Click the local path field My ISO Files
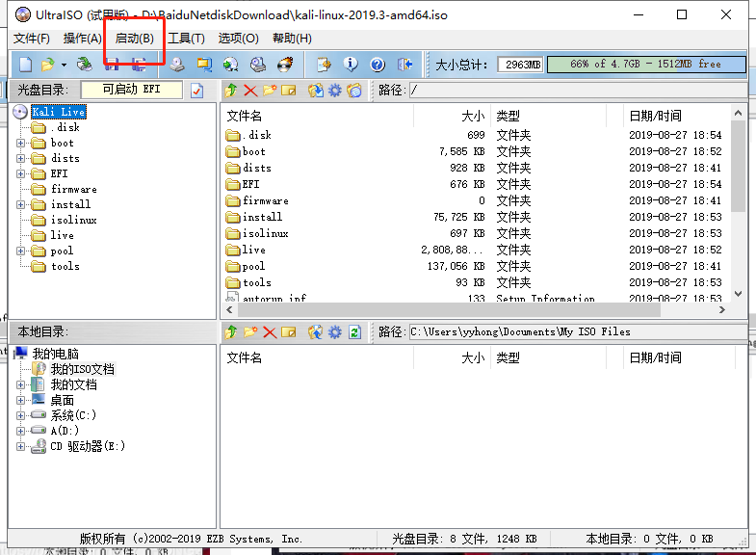Image resolution: width=756 pixels, height=555 pixels. tap(578, 331)
